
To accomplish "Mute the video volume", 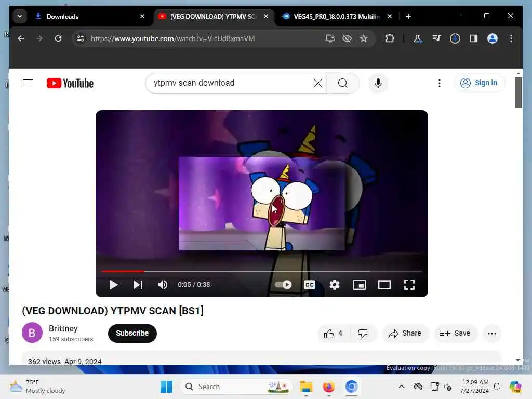I will pyautogui.click(x=163, y=285).
